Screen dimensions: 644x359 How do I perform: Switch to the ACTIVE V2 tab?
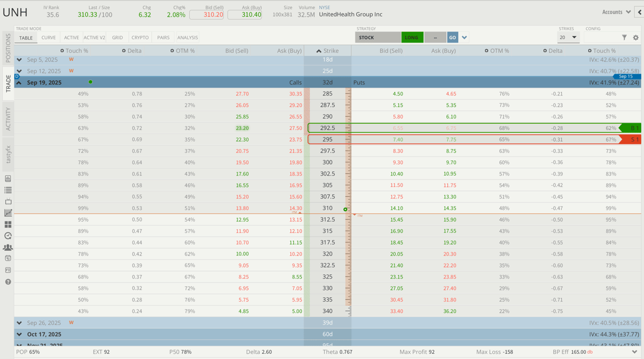tap(94, 37)
